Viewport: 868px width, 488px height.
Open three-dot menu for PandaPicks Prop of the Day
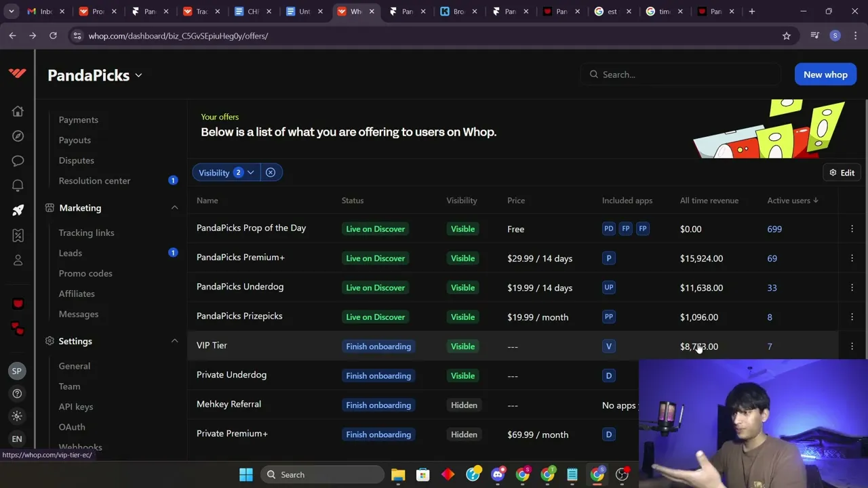pos(852,229)
